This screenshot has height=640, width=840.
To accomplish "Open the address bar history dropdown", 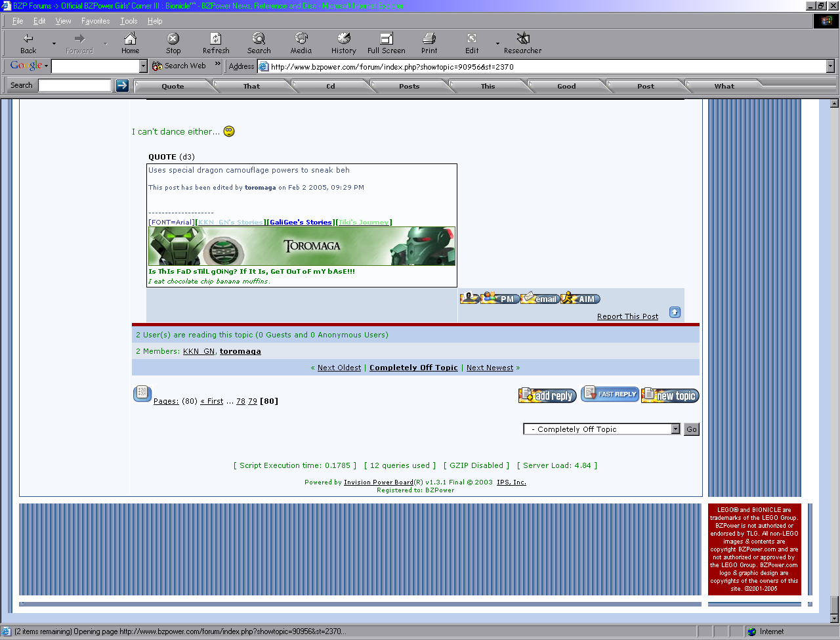I will [x=829, y=66].
